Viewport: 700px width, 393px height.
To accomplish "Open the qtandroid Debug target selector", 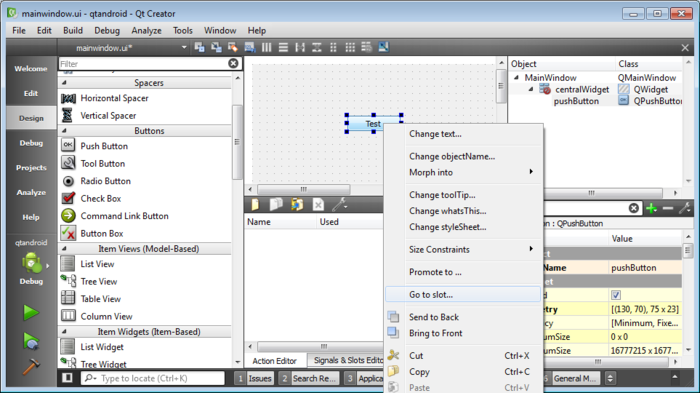I will pyautogui.click(x=31, y=263).
